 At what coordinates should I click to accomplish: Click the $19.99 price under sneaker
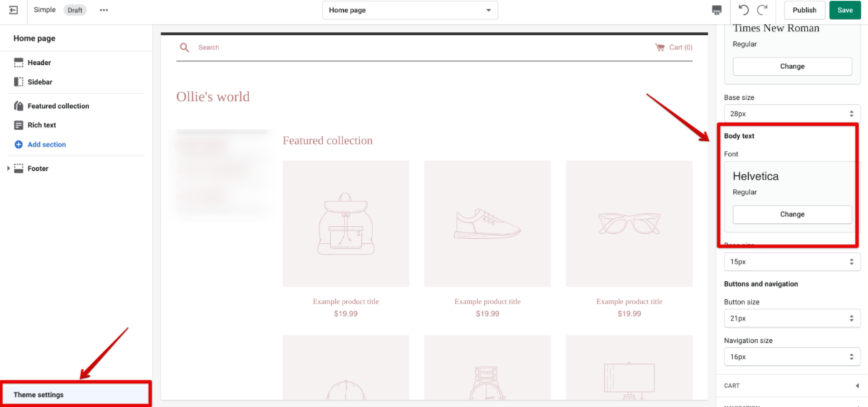click(487, 314)
